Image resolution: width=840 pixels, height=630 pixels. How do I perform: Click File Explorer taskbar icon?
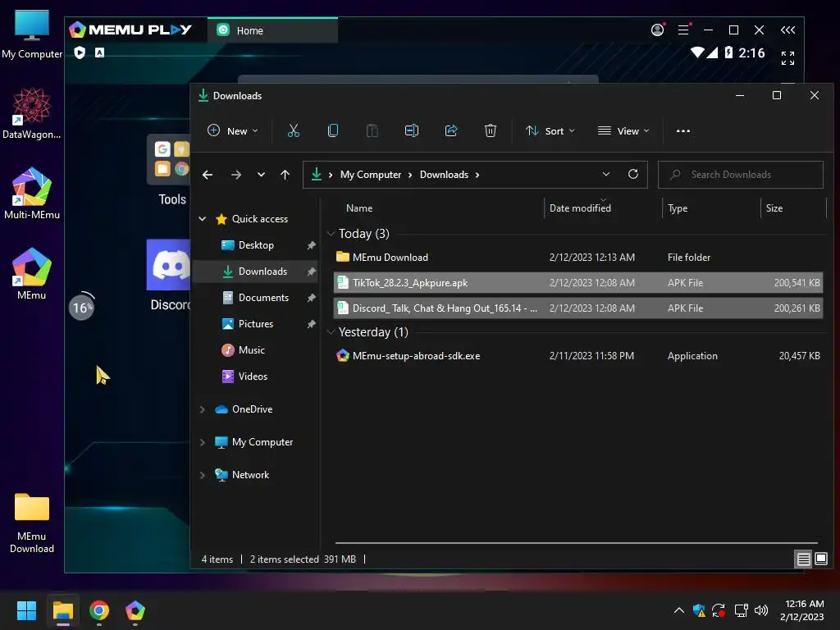tap(62, 610)
